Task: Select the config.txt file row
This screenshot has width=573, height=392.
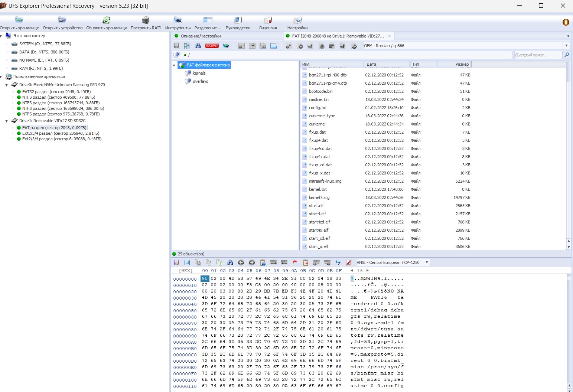Action: [386, 108]
